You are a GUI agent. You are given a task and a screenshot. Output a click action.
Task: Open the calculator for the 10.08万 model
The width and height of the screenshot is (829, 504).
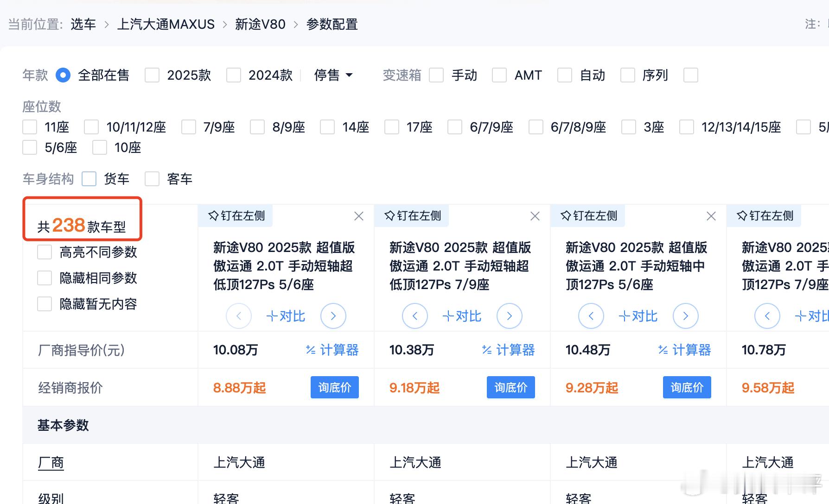click(332, 350)
